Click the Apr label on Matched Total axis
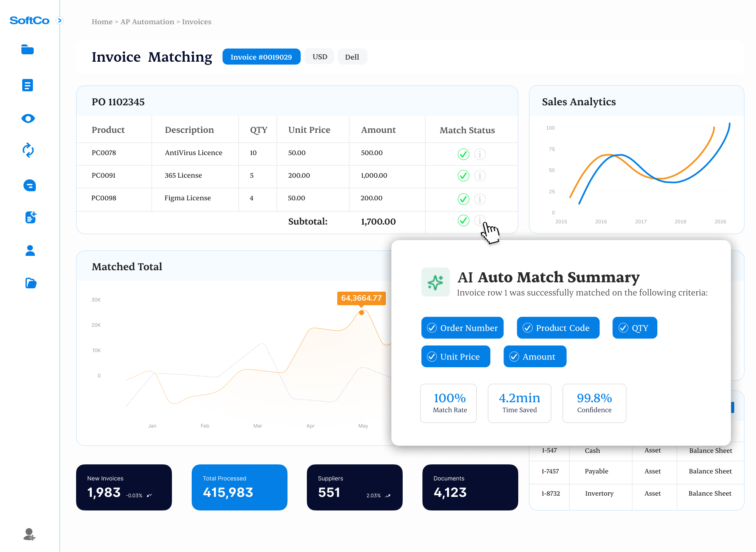Screen dimensions: 756x552 click(x=311, y=426)
